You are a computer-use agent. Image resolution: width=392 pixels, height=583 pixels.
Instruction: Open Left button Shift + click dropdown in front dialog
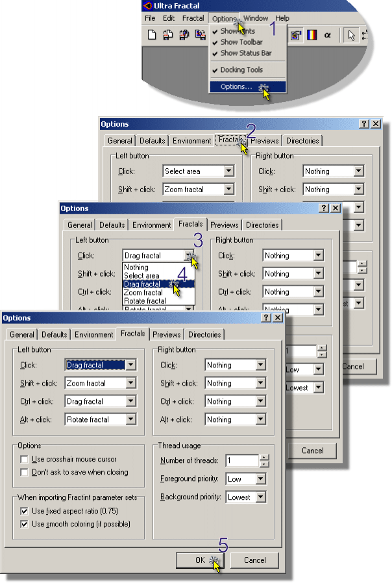131,383
